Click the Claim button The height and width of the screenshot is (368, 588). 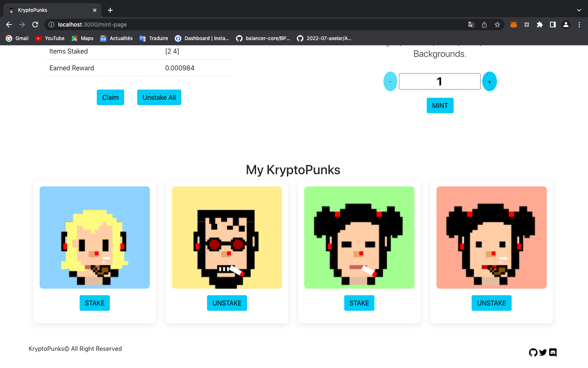110,97
